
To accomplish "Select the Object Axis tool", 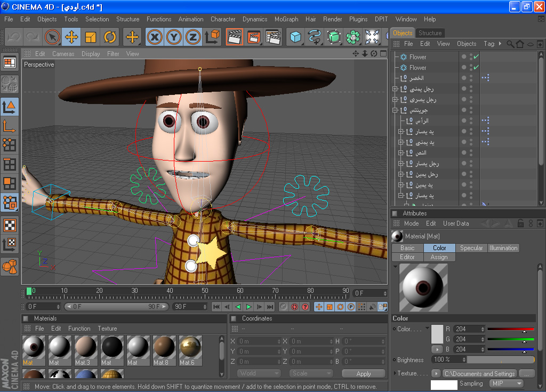I will click(10, 126).
